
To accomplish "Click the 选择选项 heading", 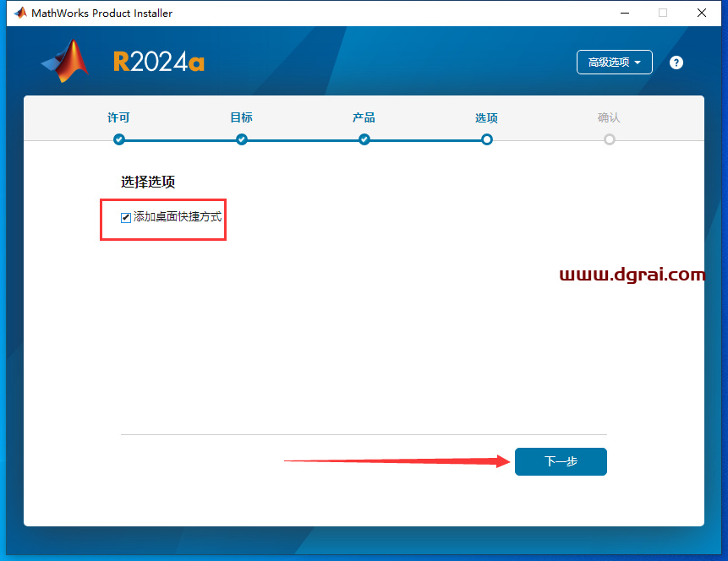I will point(148,182).
